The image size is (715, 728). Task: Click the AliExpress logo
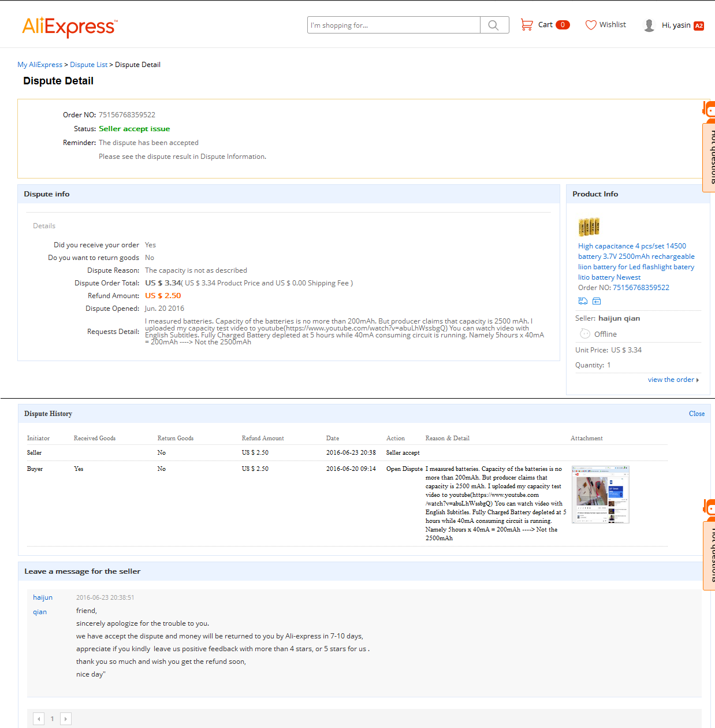[x=69, y=27]
